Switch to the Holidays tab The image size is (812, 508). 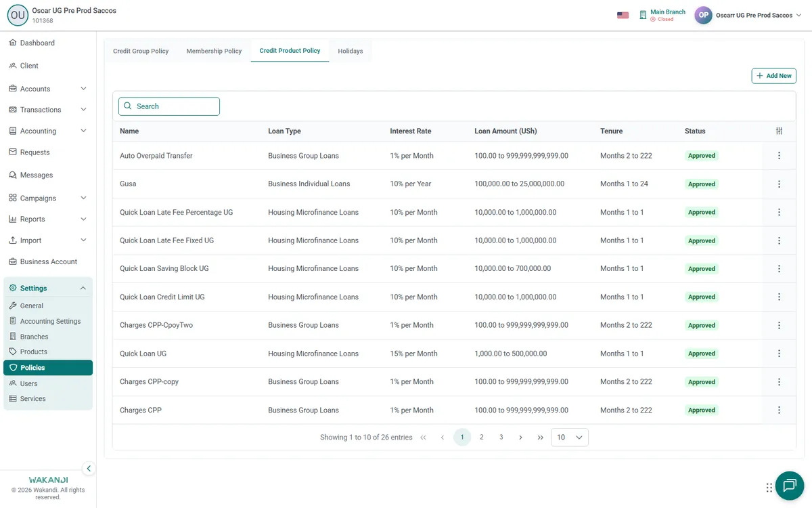(351, 51)
